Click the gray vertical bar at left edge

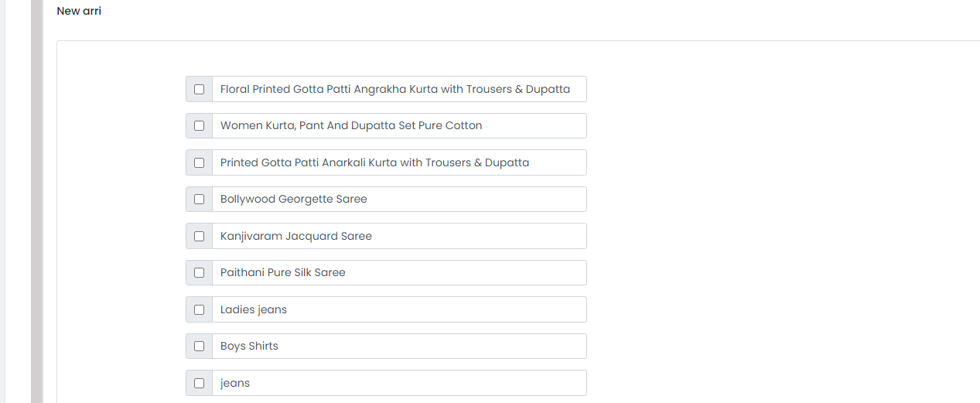click(x=36, y=201)
